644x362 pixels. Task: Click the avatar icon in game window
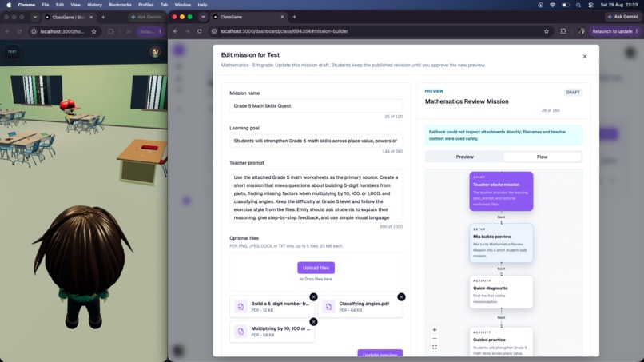[155, 52]
